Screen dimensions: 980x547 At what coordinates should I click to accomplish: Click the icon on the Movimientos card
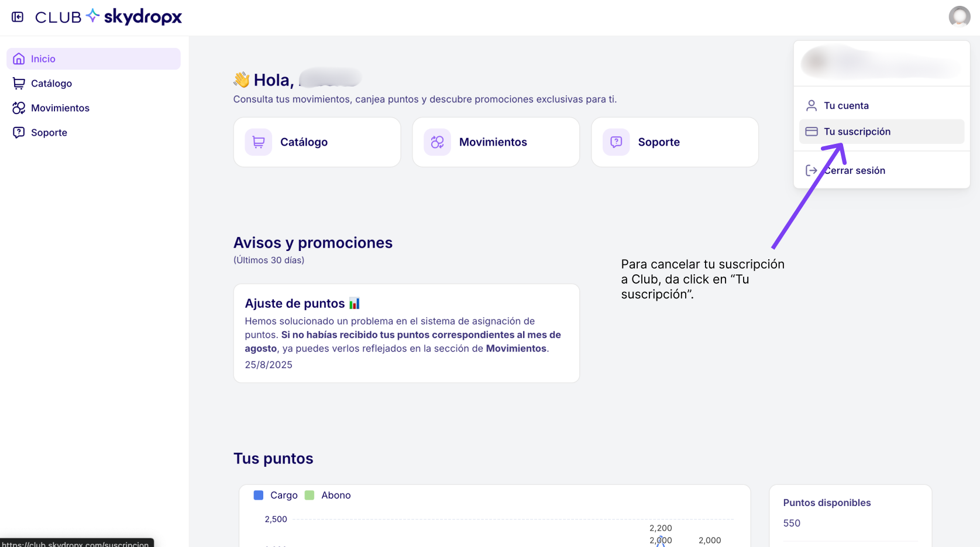438,142
